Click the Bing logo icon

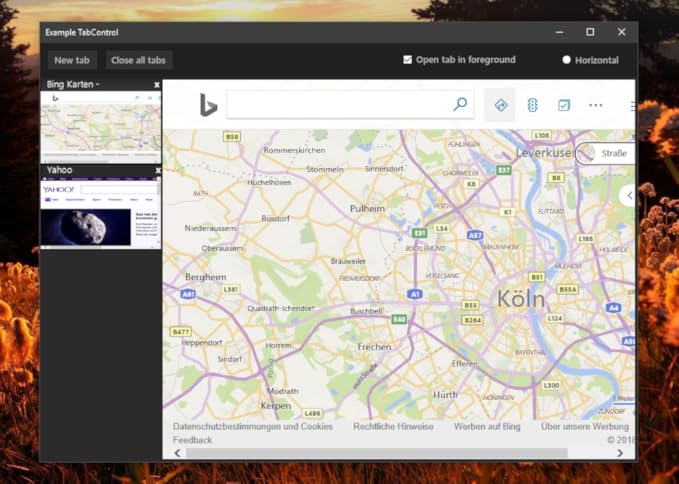click(208, 105)
